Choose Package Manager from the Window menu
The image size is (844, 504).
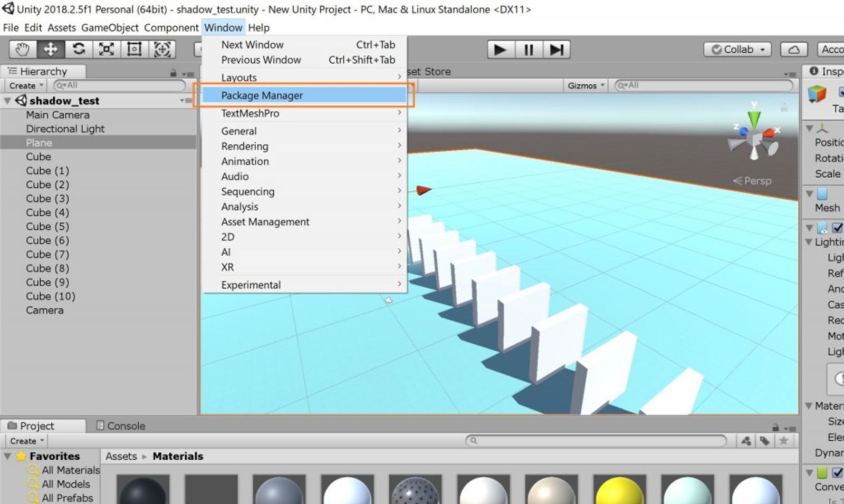point(304,95)
